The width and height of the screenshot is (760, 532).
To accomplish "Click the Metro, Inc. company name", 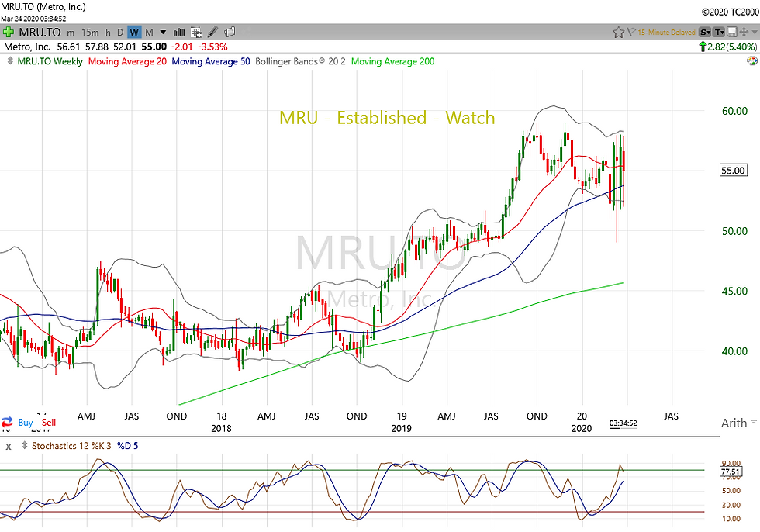I will 27,47.
